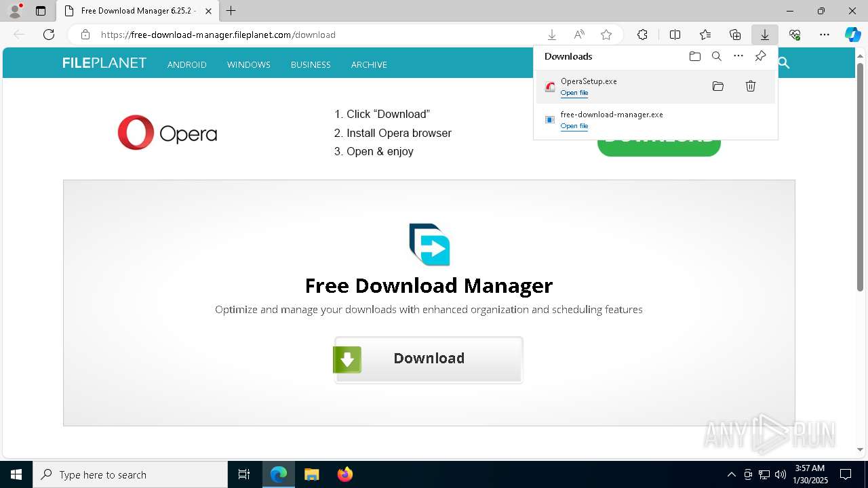Open File Explorer from taskbar
The height and width of the screenshot is (488, 868).
coord(312,474)
